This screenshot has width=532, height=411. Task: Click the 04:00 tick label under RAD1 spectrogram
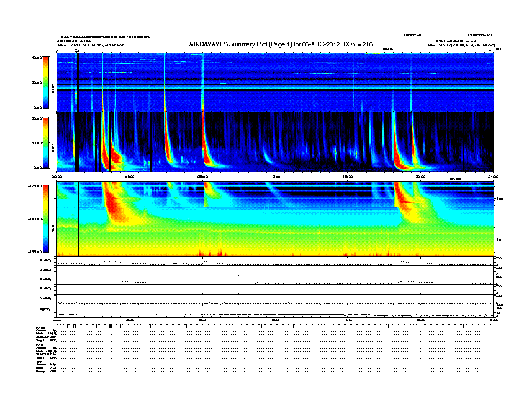(130, 177)
